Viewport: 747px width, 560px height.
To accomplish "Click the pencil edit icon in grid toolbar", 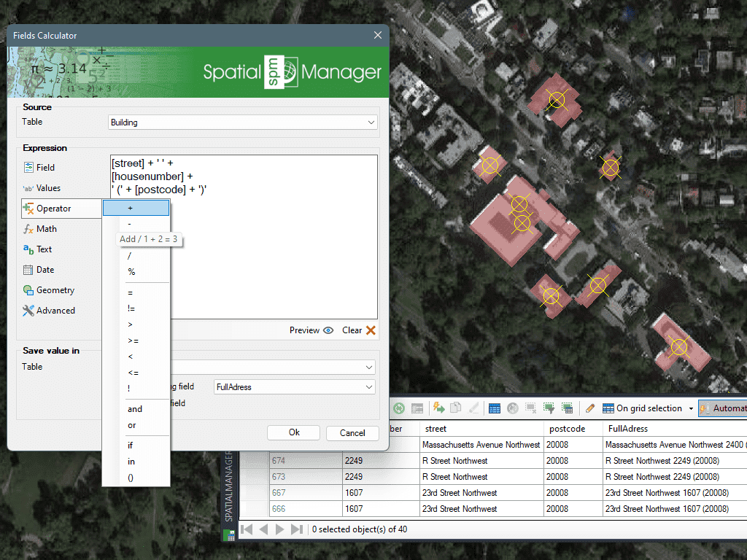I will point(590,408).
